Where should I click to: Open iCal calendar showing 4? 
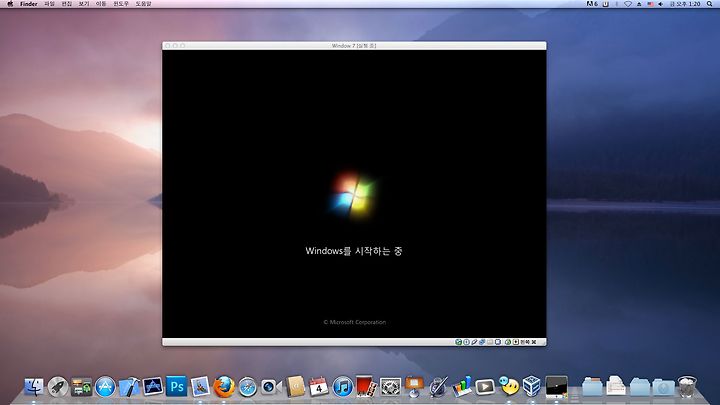tap(319, 387)
